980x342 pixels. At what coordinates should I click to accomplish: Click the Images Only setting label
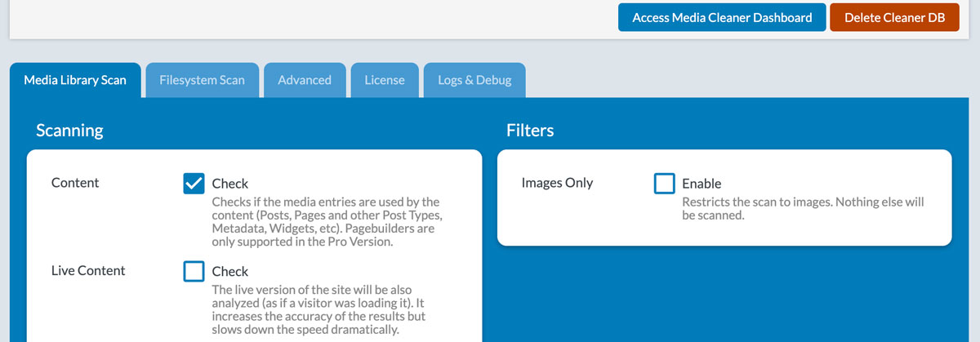558,183
